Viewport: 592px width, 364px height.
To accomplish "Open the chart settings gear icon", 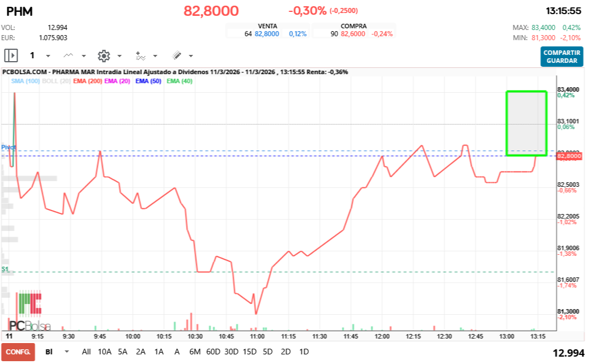I will coord(104,55).
